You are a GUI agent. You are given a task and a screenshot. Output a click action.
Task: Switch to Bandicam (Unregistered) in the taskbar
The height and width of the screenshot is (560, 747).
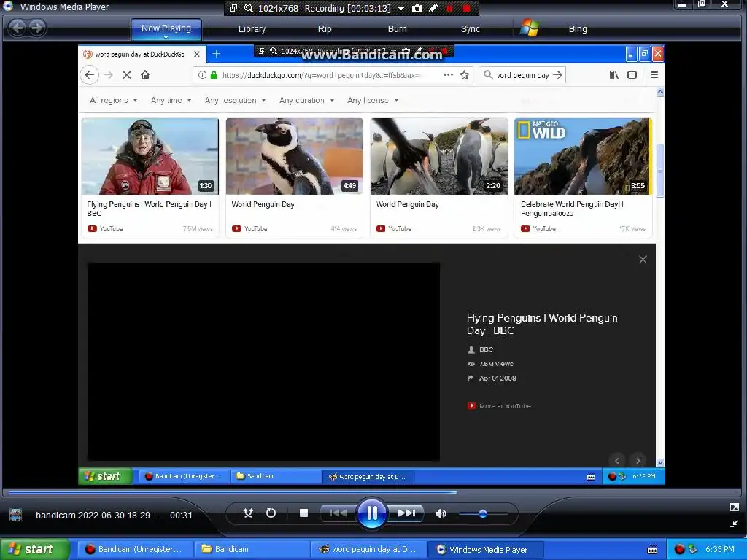[x=135, y=549]
